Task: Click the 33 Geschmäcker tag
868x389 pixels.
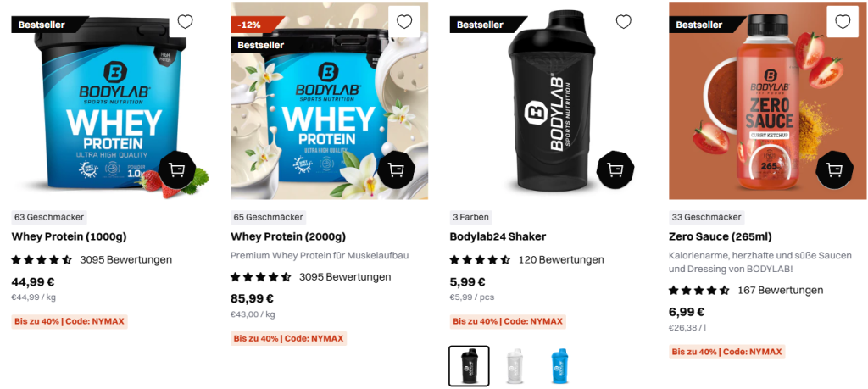Action: pyautogui.click(x=707, y=218)
